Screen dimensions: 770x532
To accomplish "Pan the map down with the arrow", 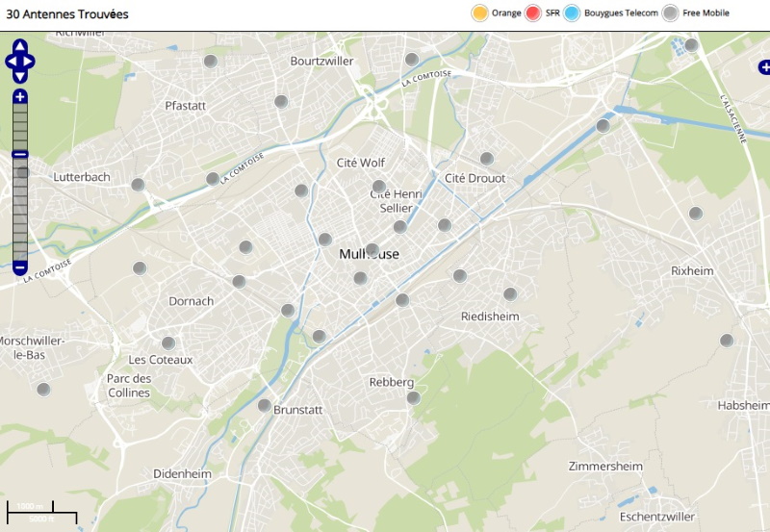I will 19,76.
